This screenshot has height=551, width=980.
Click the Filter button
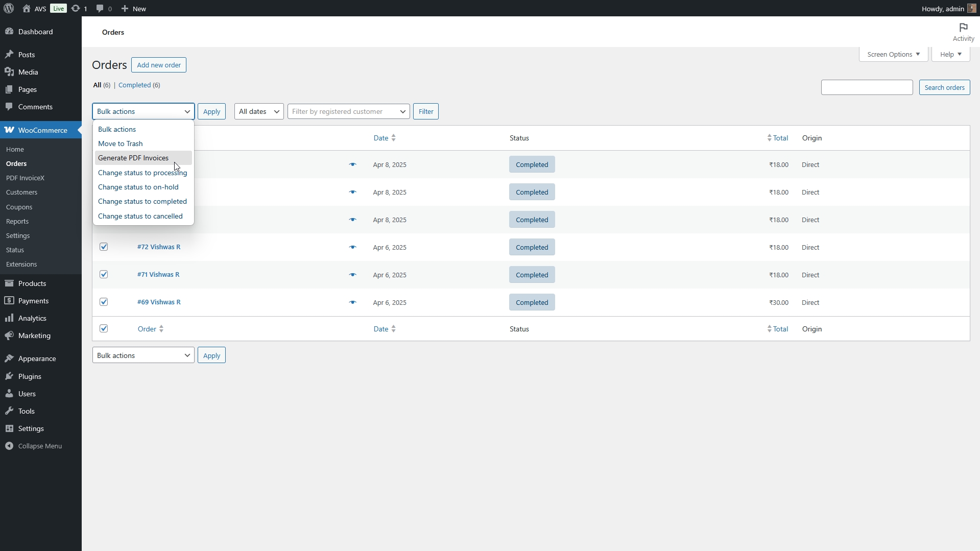pos(426,111)
